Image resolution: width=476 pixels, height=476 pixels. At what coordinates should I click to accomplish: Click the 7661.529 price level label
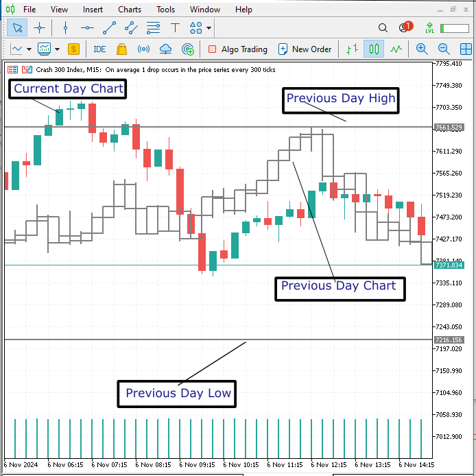(449, 128)
